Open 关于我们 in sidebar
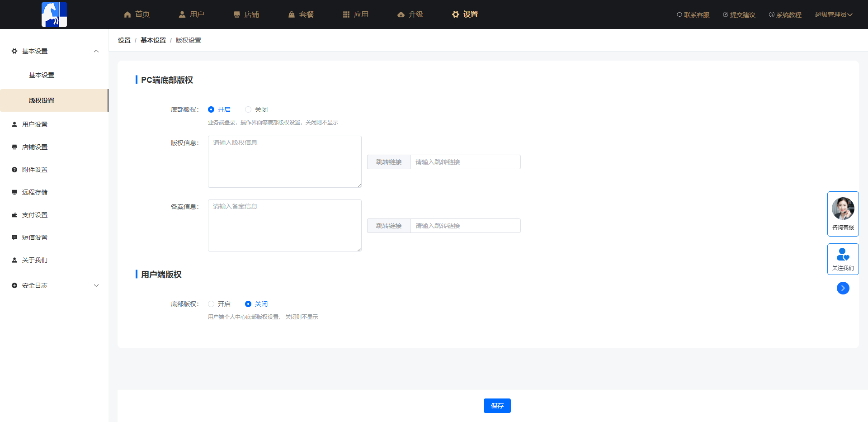Viewport: 868px width, 422px height. (54, 260)
